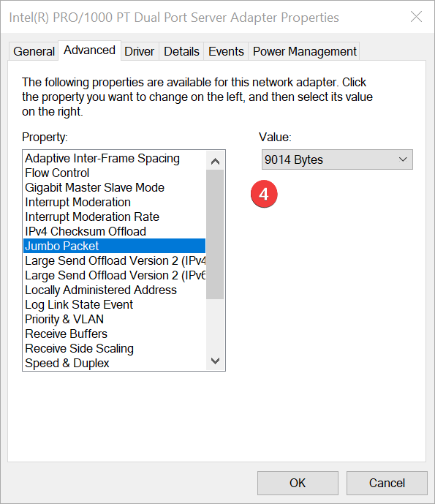Click the property list scroll up arrow
This screenshot has height=504, width=435.
pyautogui.click(x=215, y=161)
